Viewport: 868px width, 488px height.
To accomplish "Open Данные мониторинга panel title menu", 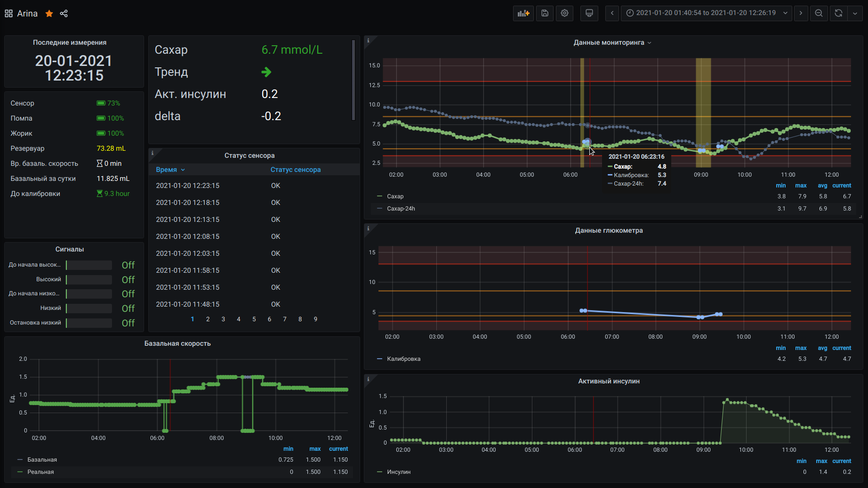I will 612,42.
